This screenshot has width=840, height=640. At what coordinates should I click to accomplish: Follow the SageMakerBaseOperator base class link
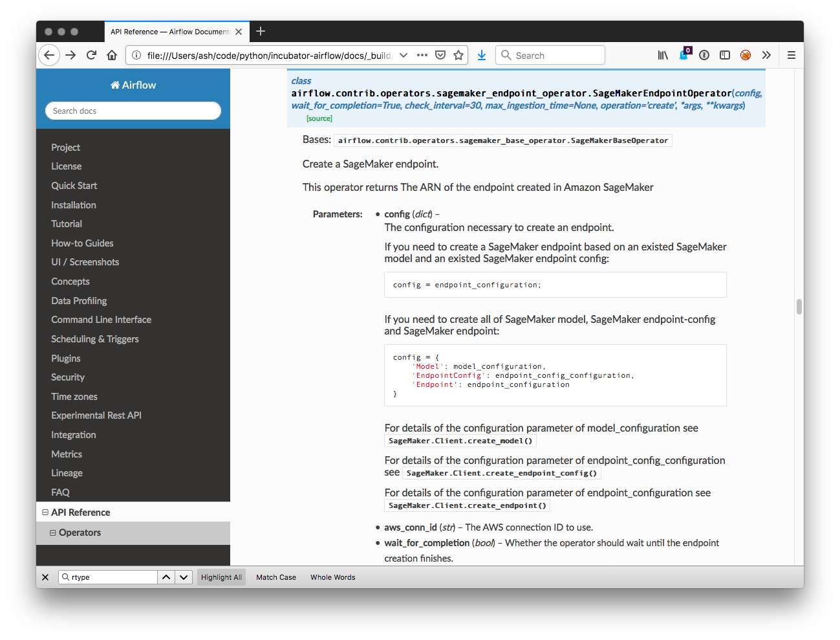tap(503, 140)
